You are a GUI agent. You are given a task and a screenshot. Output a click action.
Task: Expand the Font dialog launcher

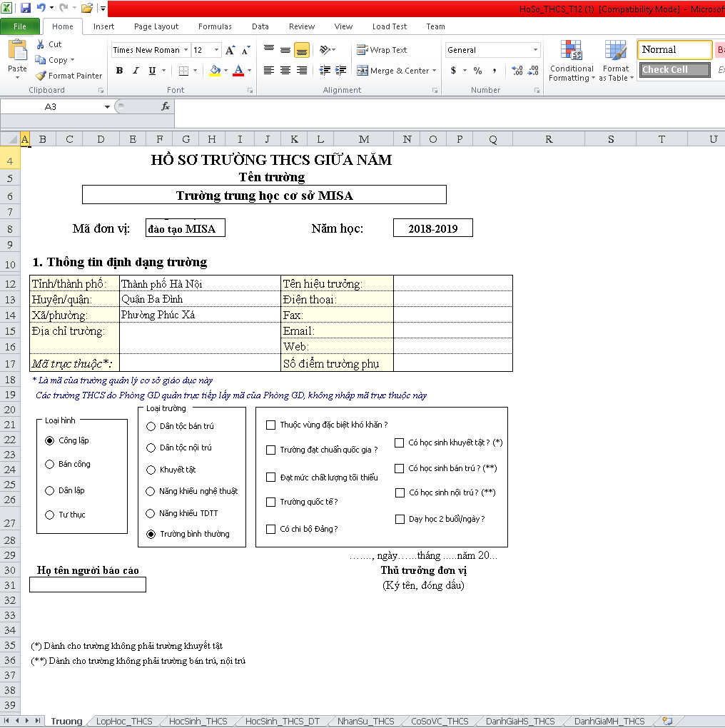[x=250, y=91]
